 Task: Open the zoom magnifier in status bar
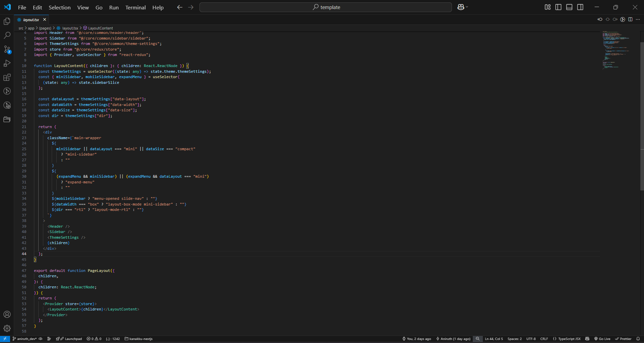coord(477,339)
